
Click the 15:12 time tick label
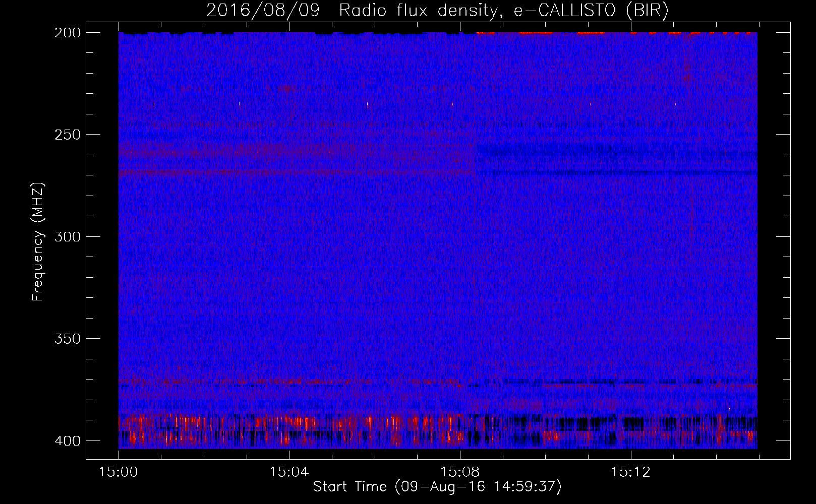click(x=630, y=472)
